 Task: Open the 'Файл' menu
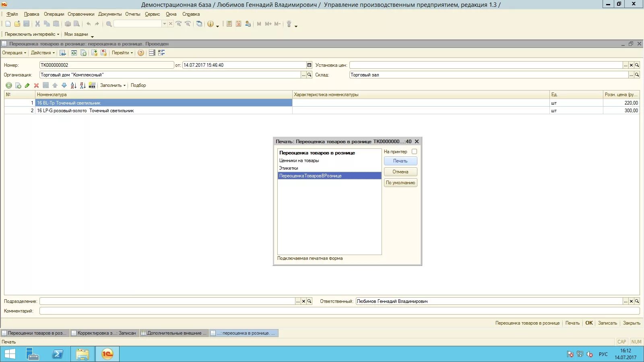(x=12, y=14)
